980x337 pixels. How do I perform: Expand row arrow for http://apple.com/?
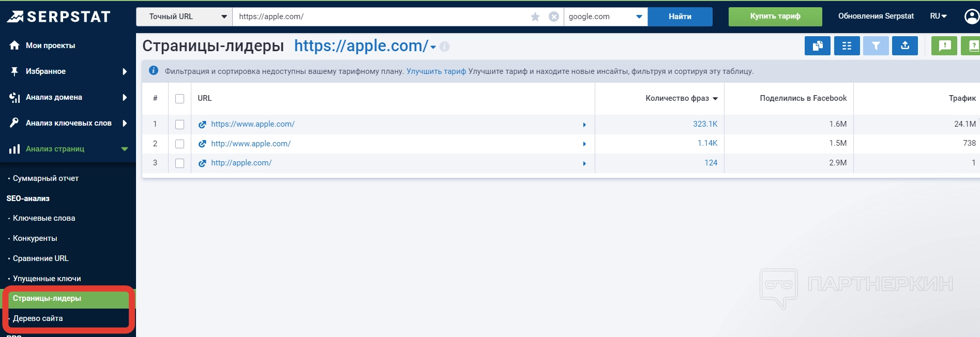coord(584,163)
